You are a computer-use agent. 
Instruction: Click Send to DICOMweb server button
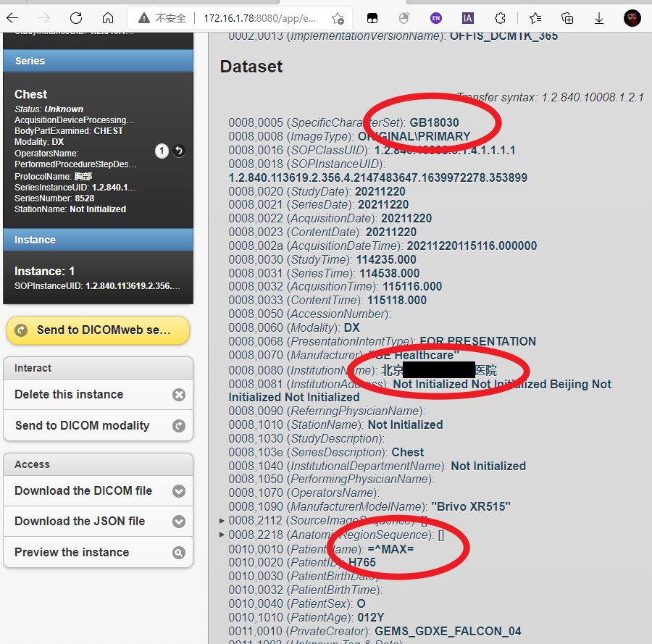(98, 330)
